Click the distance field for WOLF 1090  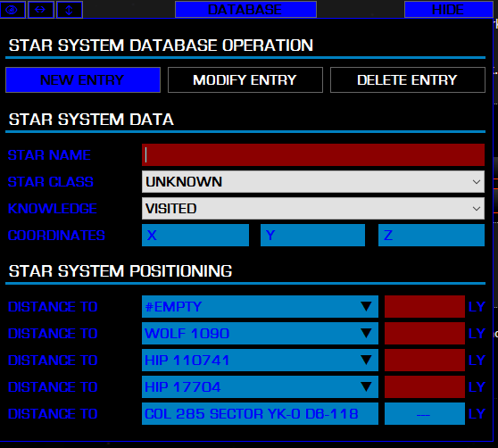click(x=425, y=334)
